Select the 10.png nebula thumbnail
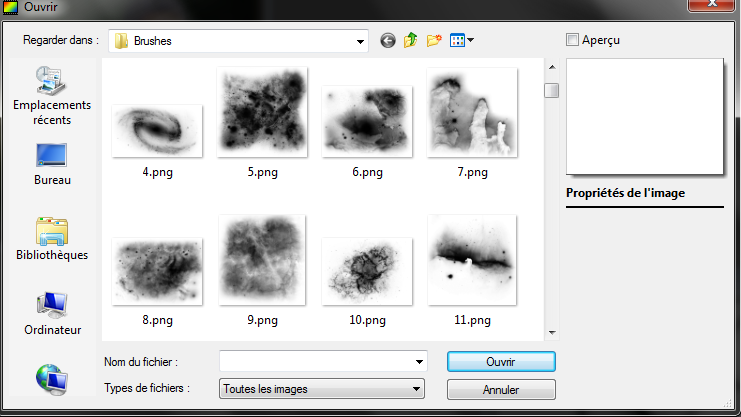 click(x=367, y=271)
